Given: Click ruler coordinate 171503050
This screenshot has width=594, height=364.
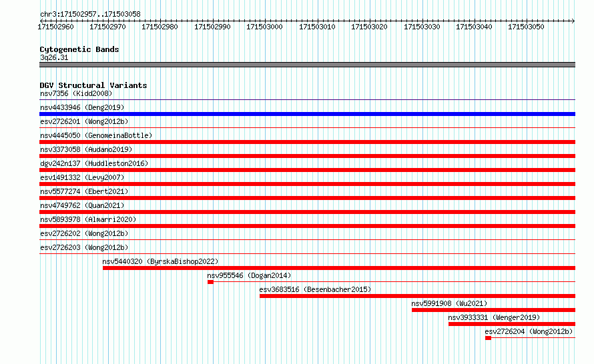Looking at the screenshot, I should pos(526,27).
